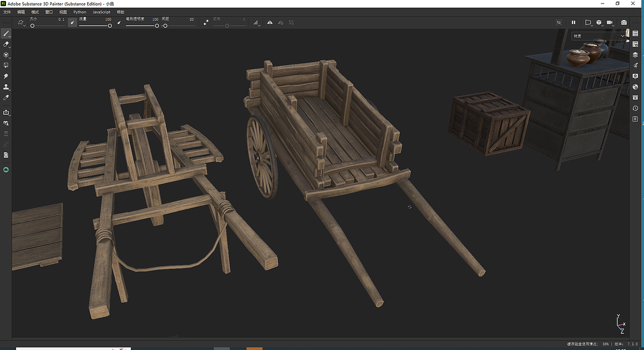Click the cache disk usage status text
This screenshot has height=350, width=644.
(588, 344)
